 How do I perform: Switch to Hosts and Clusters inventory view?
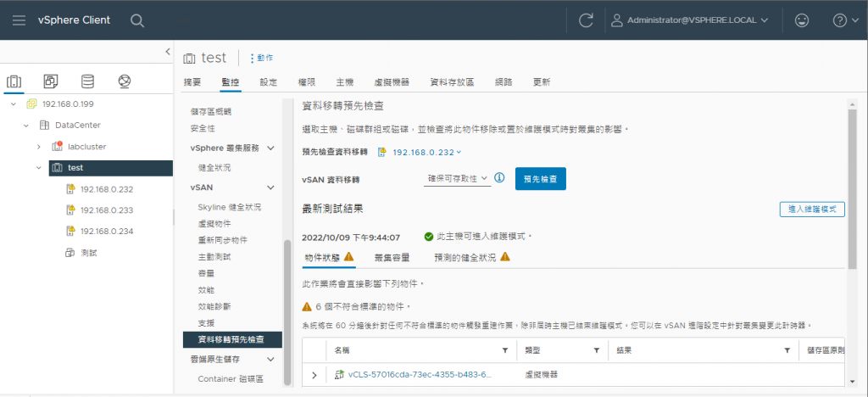[x=14, y=82]
